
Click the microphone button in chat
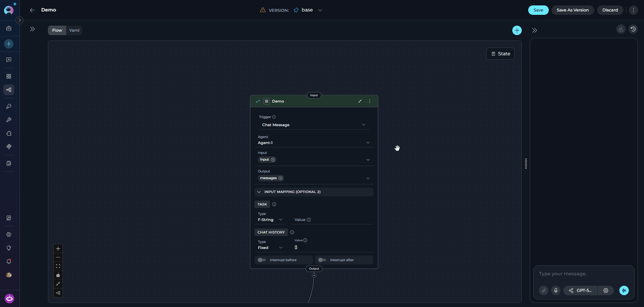556,290
